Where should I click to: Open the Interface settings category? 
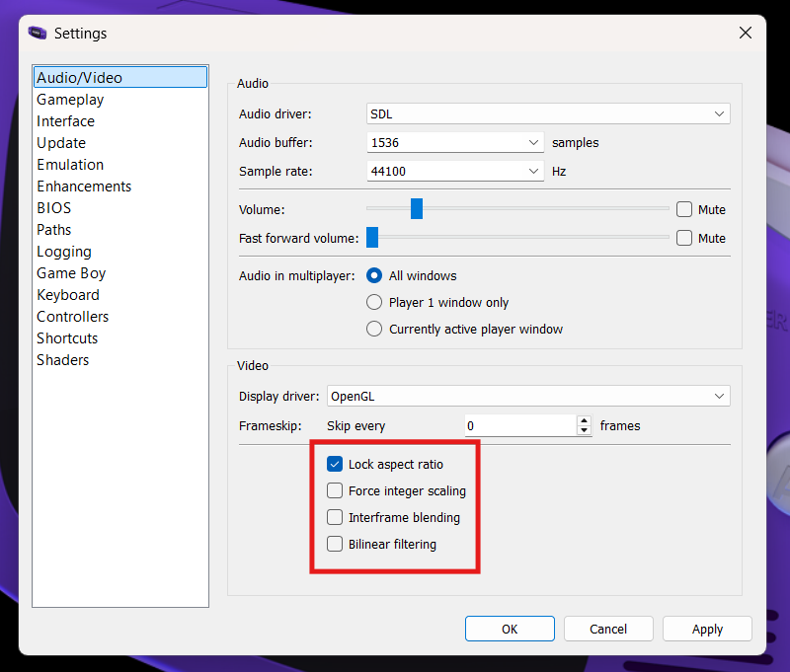click(x=120, y=121)
